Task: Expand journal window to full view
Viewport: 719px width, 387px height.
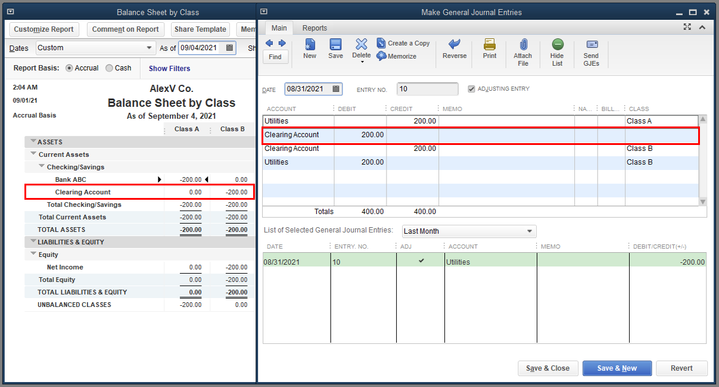Action: (687, 27)
